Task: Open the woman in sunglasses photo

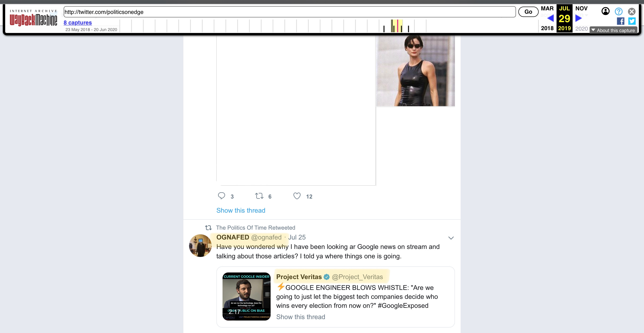Action: tap(415, 71)
